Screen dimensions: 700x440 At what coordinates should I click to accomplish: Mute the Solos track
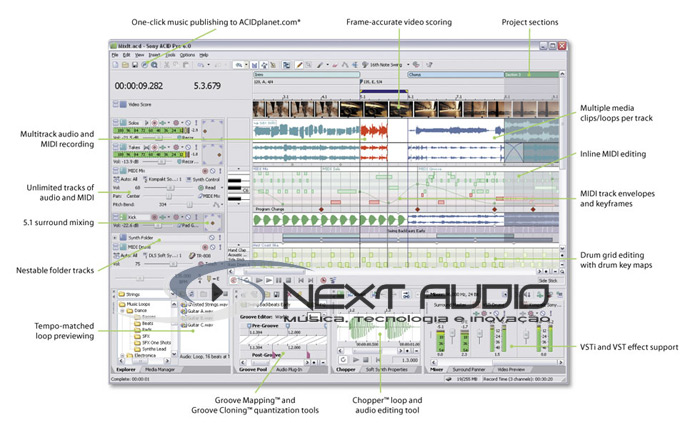coord(188,123)
